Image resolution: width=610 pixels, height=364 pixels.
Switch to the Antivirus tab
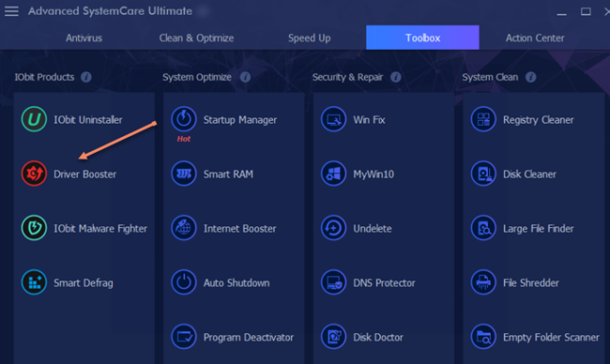[x=84, y=38]
